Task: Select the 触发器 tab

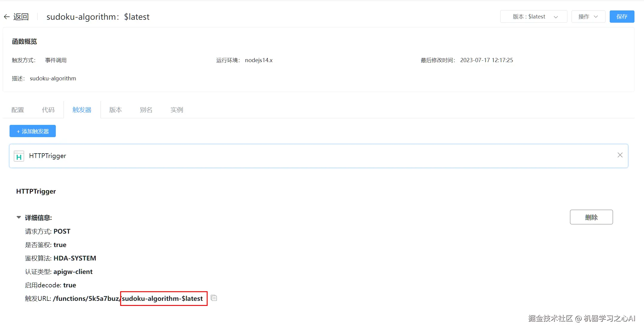Action: (82, 110)
